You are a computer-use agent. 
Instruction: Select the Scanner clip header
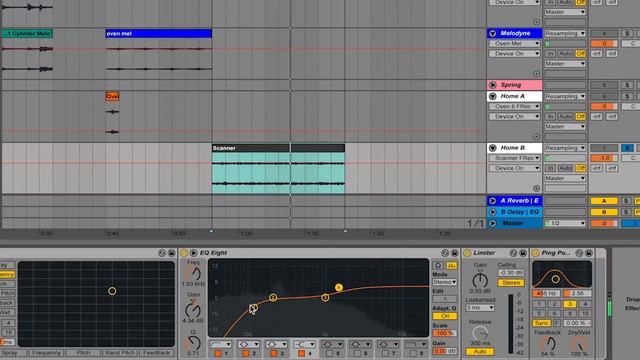[278, 148]
